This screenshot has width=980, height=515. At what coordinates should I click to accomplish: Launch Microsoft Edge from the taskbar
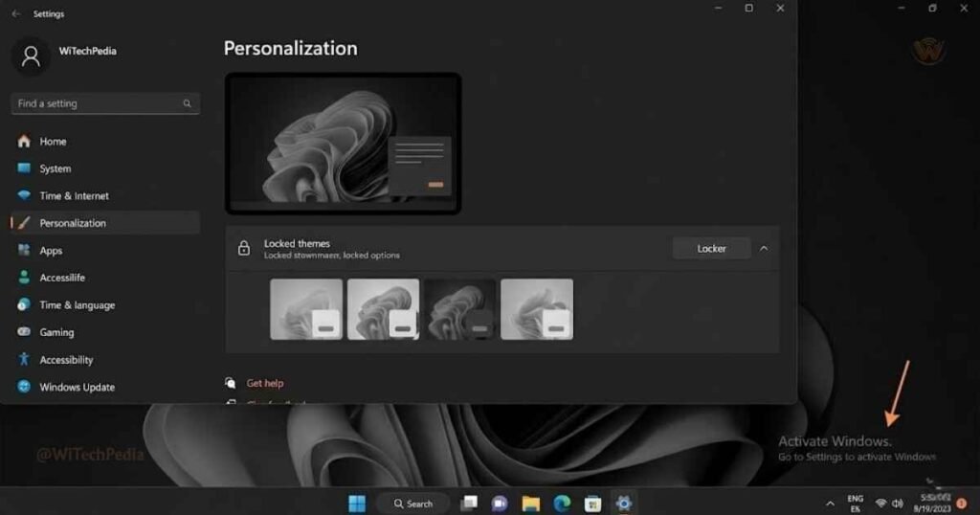562,504
